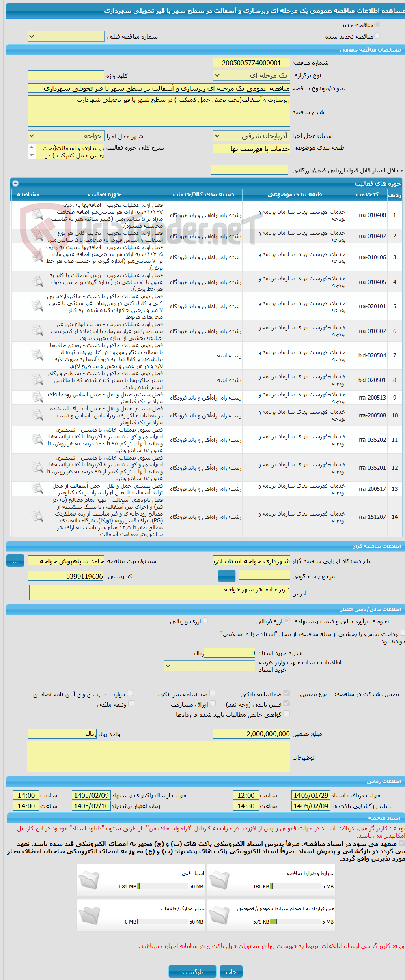Click متن قرارداد size progress bar
The height and width of the screenshot is (980, 405).
(x=295, y=922)
